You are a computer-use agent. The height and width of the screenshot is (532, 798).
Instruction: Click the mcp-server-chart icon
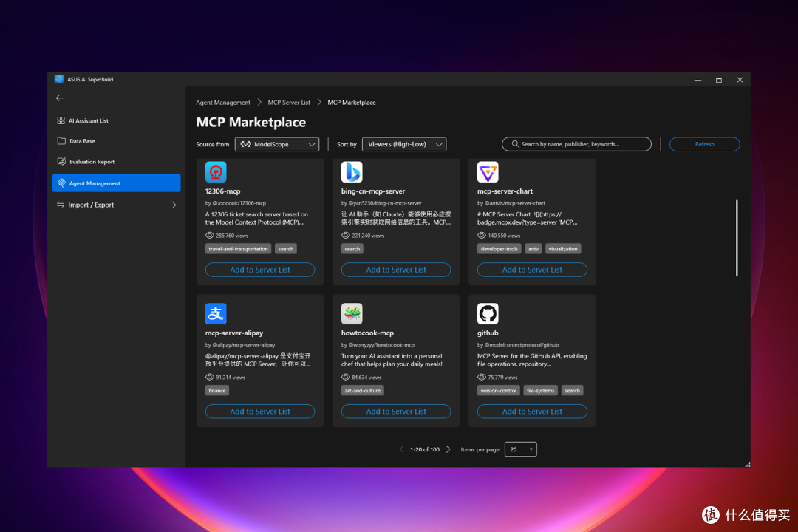[488, 172]
